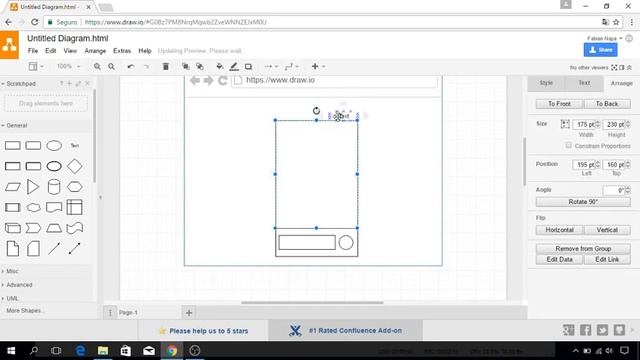Collapse the General shapes section
This screenshot has width=640, height=360.
15,125
